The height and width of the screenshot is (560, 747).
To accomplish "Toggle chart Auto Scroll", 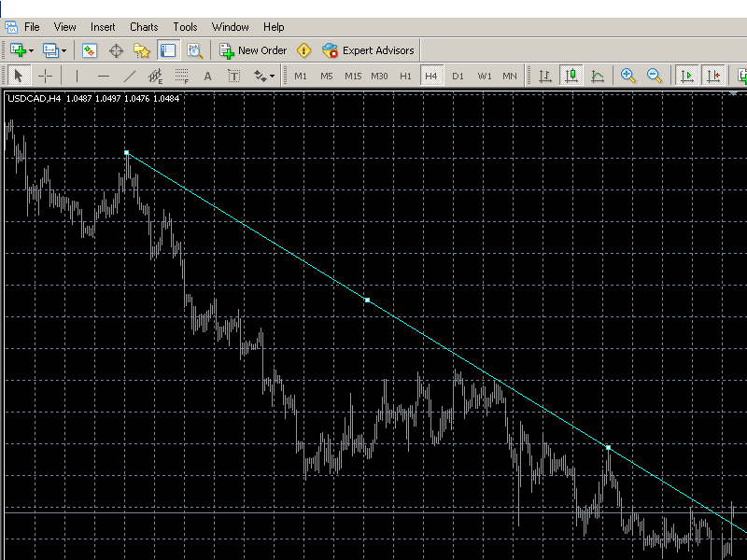I will (x=687, y=76).
